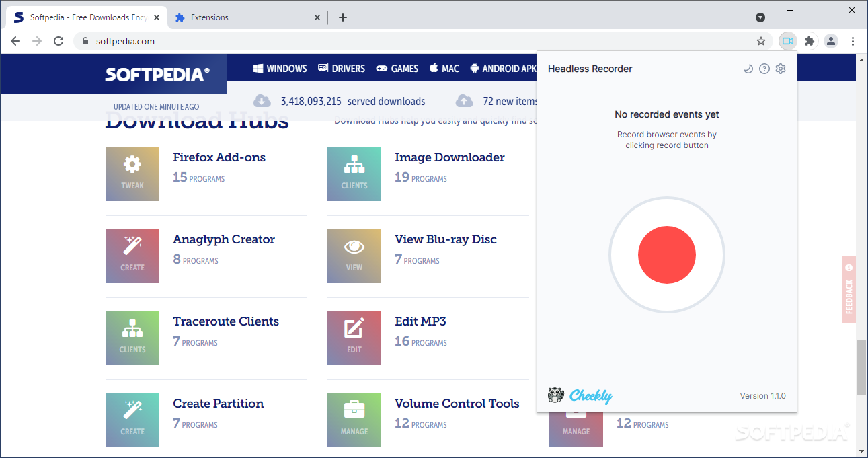Click the Version 1.1.0 text

(763, 396)
